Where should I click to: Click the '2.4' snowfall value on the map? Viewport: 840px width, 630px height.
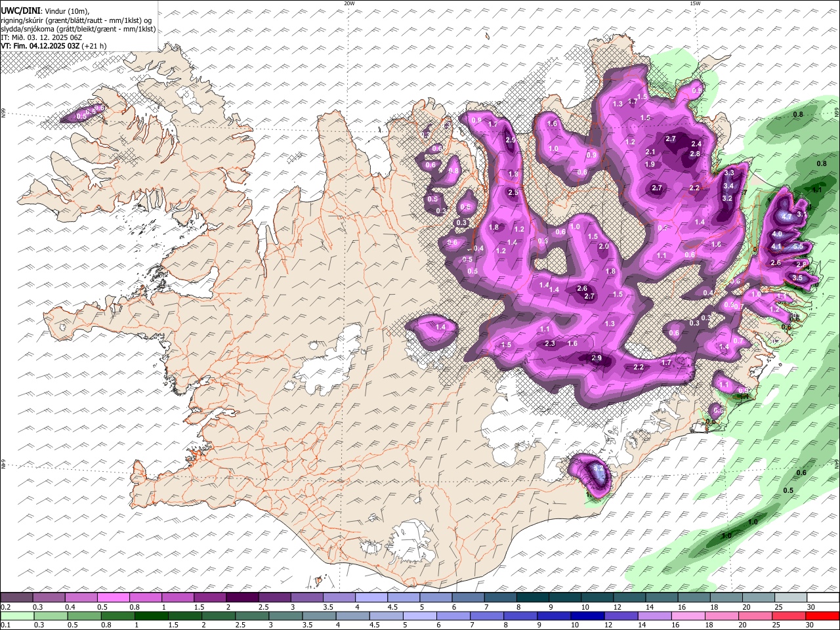pos(696,144)
